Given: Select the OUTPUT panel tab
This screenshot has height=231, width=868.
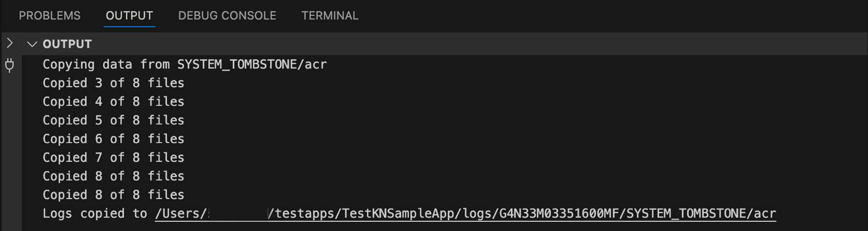Looking at the screenshot, I should pyautogui.click(x=129, y=16).
